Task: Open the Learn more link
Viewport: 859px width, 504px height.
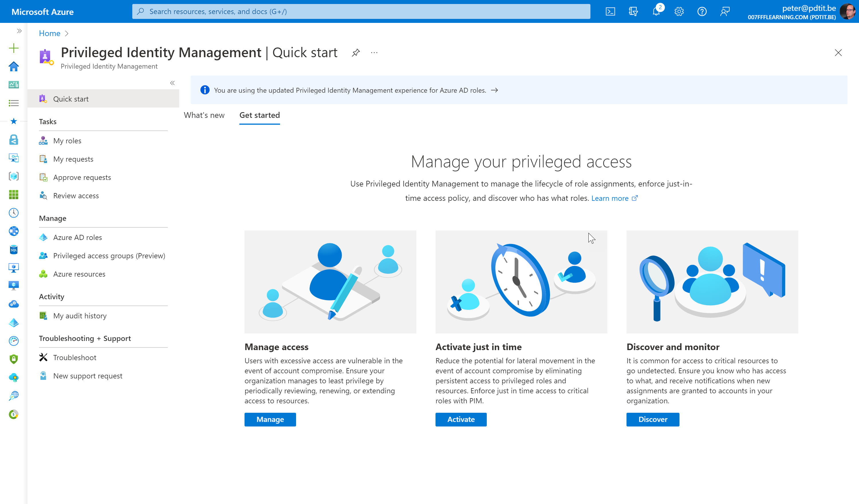Action: [610, 198]
